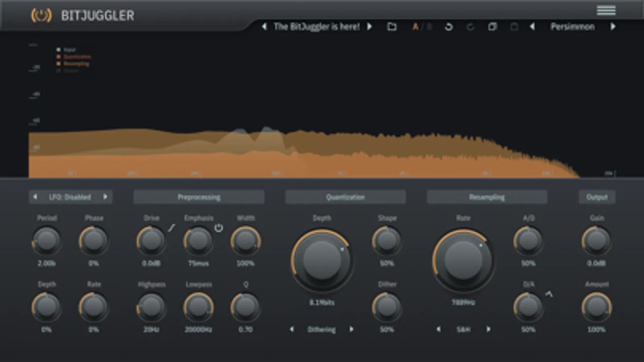The image size is (644, 362).
Task: Open the S&H resampling mode selector
Action: click(463, 329)
